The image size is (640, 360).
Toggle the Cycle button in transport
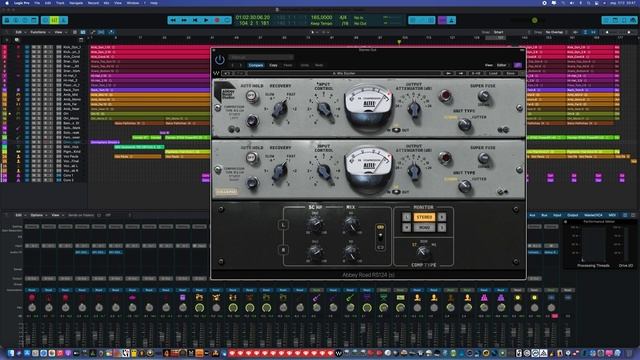point(227,20)
